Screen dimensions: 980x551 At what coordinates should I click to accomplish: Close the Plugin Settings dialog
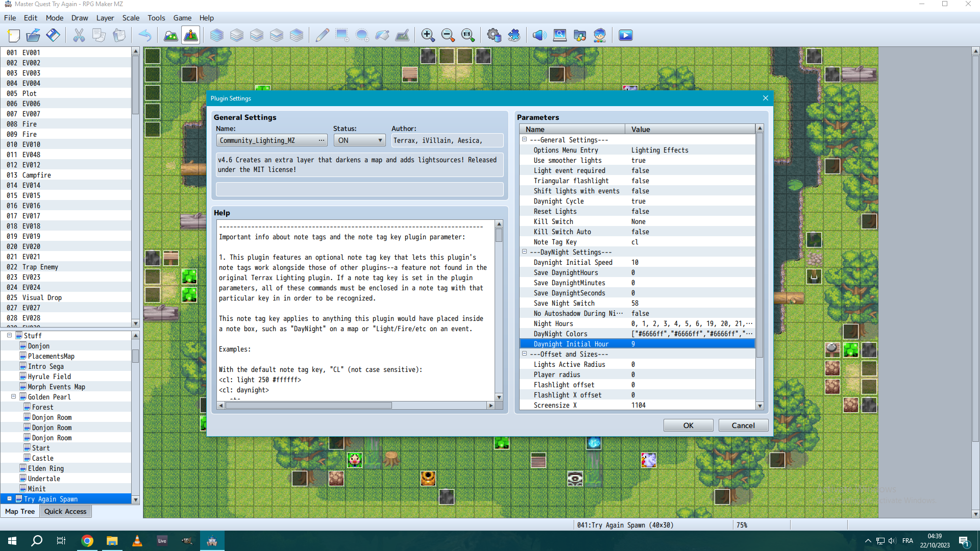point(765,98)
